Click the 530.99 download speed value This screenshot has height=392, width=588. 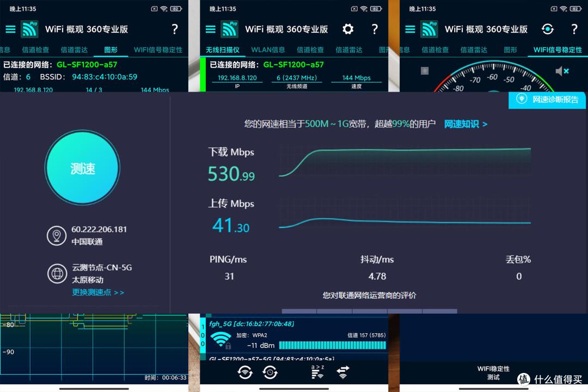[x=231, y=174]
